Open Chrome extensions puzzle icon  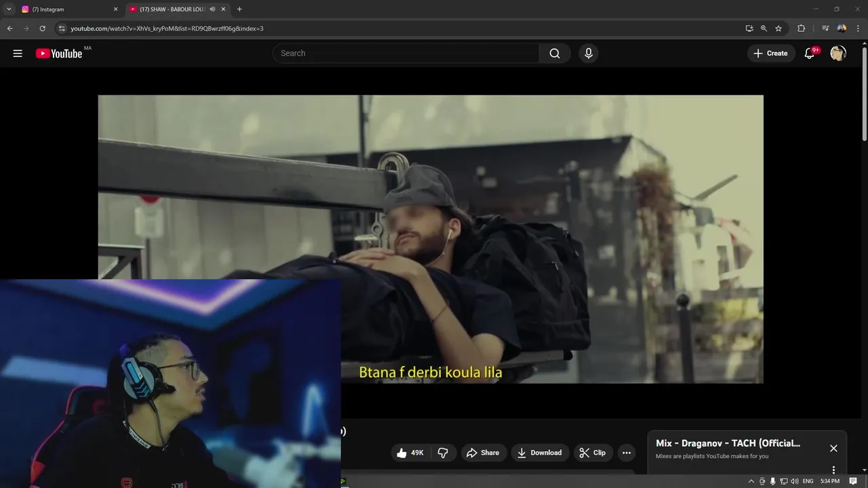801,28
